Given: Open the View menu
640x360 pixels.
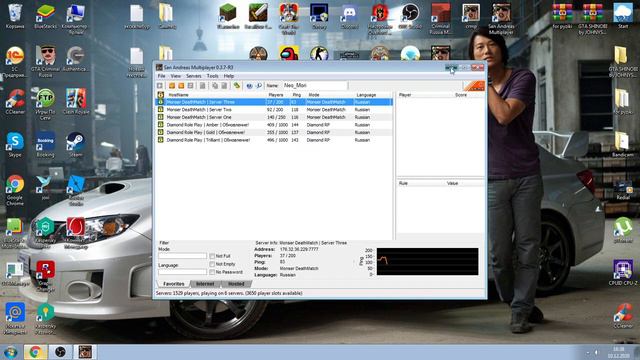Looking at the screenshot, I should [176, 76].
